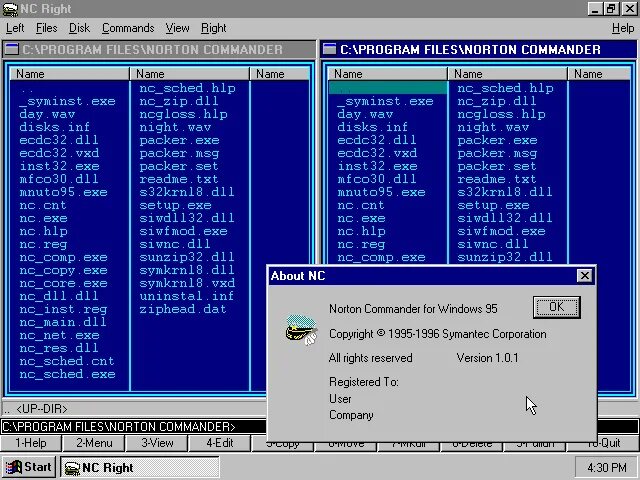This screenshot has height=480, width=640.
Task: Select ecdc32.vxd in left panel
Action: 59,153
